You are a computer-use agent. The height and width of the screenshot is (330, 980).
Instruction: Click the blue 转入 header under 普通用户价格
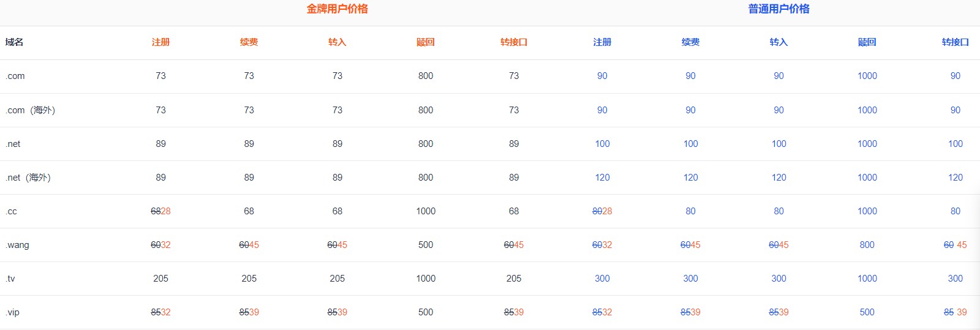[x=778, y=42]
